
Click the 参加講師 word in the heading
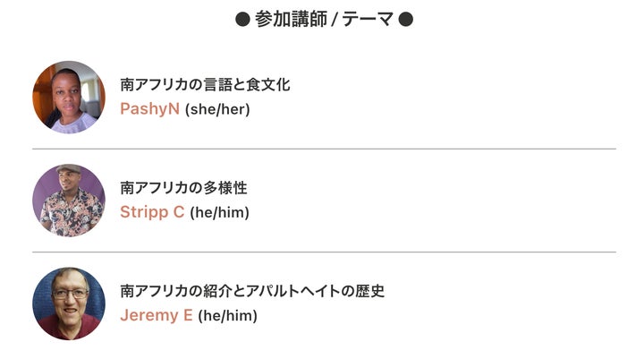tap(291, 20)
